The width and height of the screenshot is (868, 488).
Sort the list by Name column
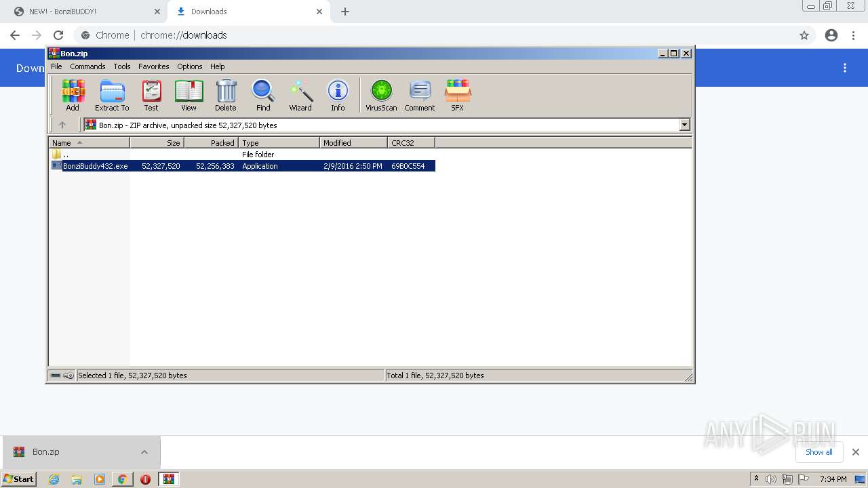click(89, 142)
